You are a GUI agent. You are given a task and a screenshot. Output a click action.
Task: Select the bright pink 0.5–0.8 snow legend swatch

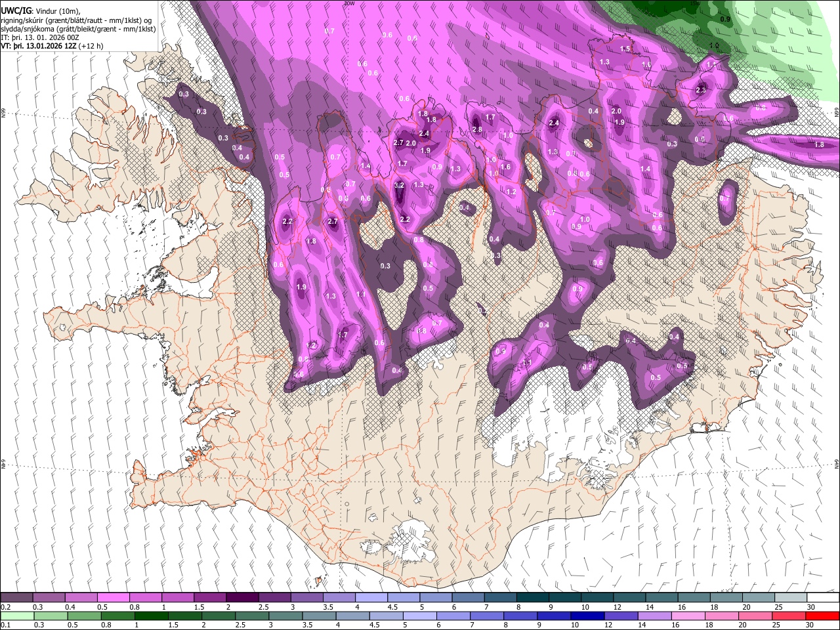[113, 598]
